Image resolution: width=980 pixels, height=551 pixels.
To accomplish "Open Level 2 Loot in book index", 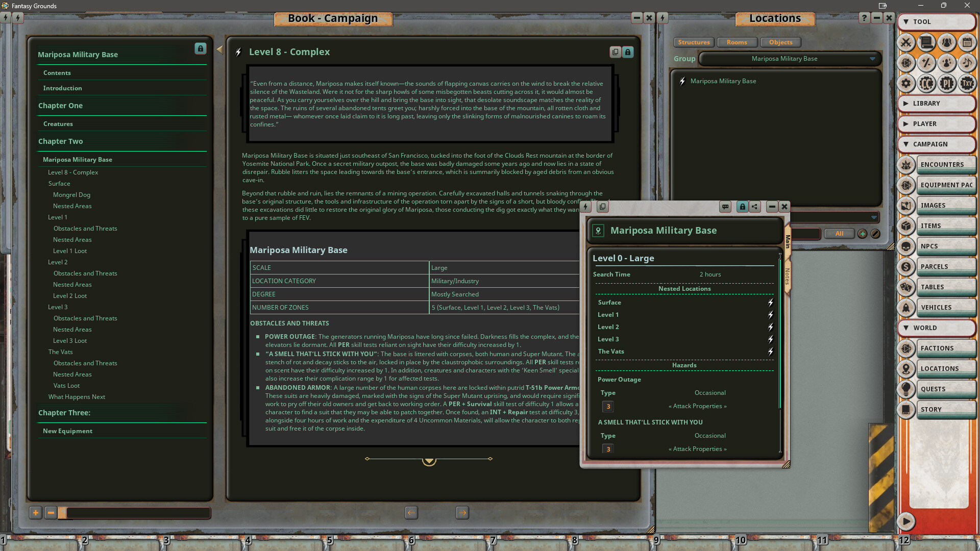I will [70, 296].
